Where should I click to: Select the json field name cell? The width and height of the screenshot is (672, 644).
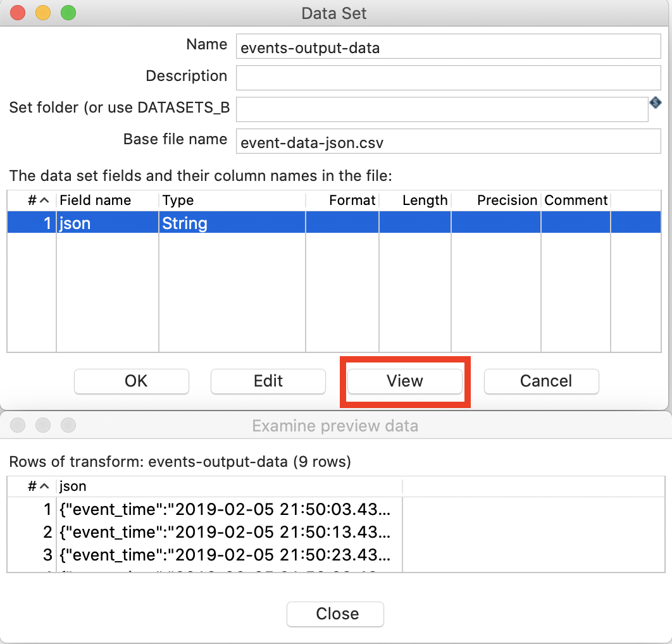[x=107, y=223]
